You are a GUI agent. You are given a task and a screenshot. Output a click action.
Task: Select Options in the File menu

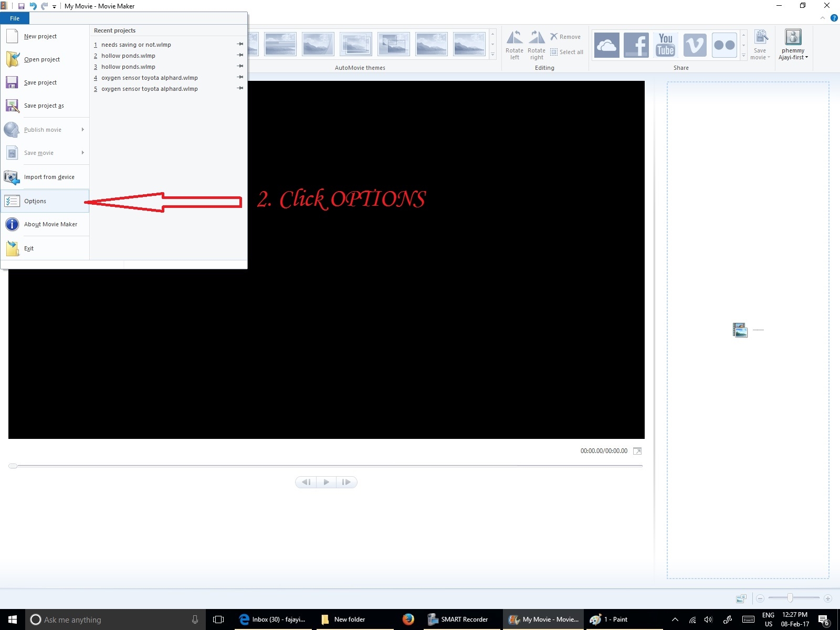[35, 201]
